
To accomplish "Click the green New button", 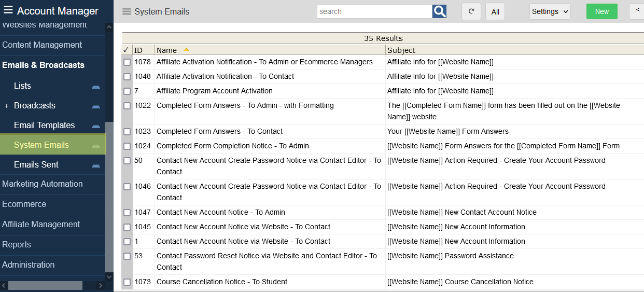I will point(601,11).
